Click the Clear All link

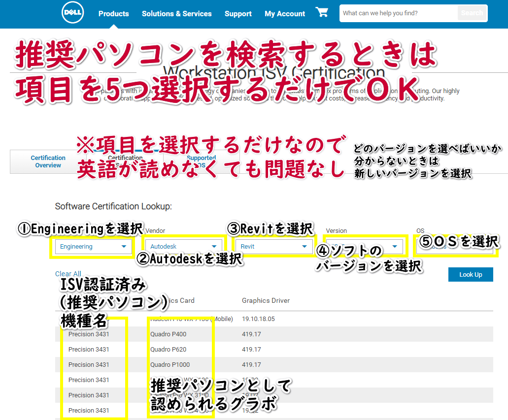pyautogui.click(x=68, y=274)
